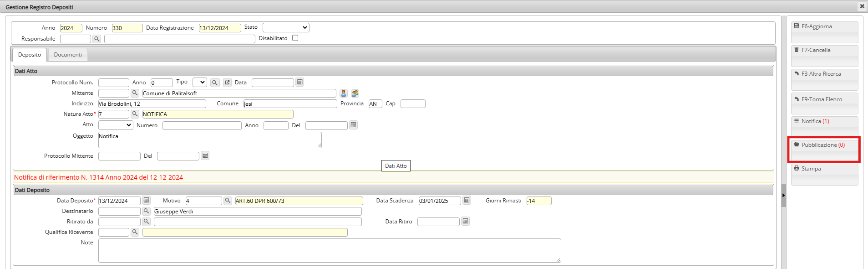The height and width of the screenshot is (269, 868).
Task: Collapse the right panel with the splitter arrow
Action: pos(783,196)
